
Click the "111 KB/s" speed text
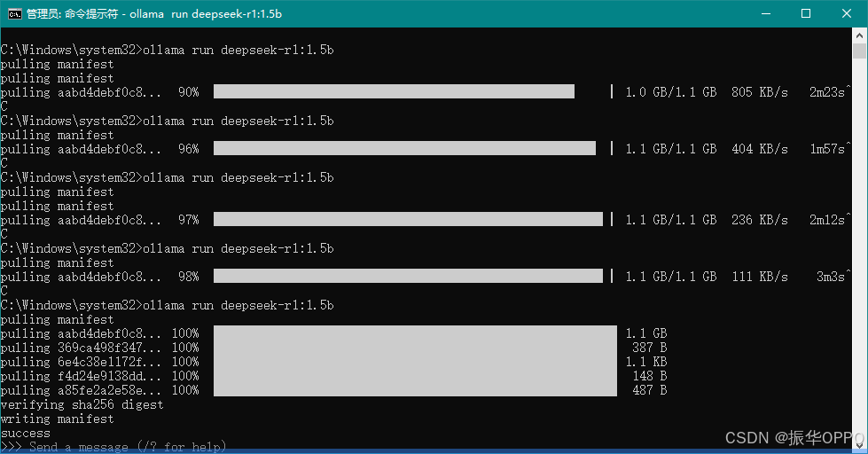pos(760,277)
